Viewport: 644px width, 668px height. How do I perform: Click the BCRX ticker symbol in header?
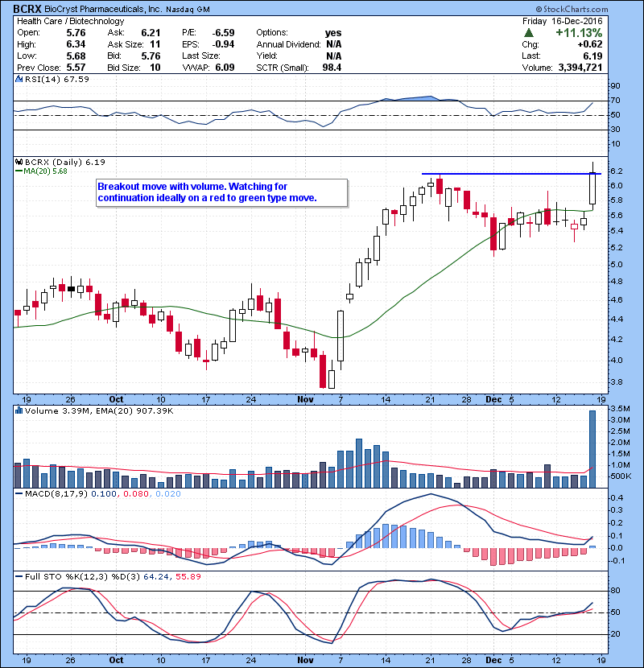tap(27, 9)
